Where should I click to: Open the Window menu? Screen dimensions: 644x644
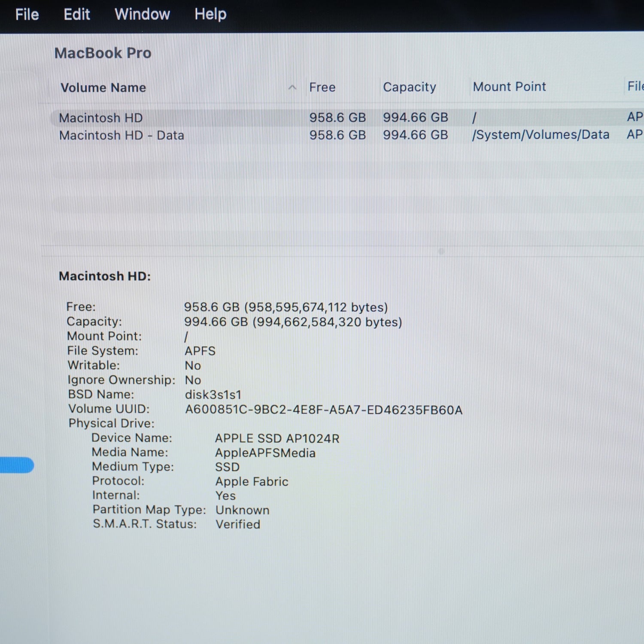coord(142,14)
